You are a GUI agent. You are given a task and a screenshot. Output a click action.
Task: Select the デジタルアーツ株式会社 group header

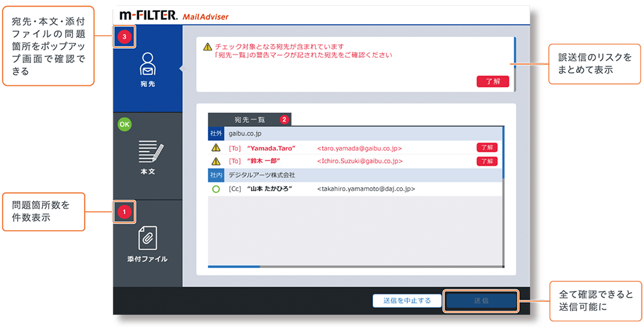pyautogui.click(x=356, y=175)
